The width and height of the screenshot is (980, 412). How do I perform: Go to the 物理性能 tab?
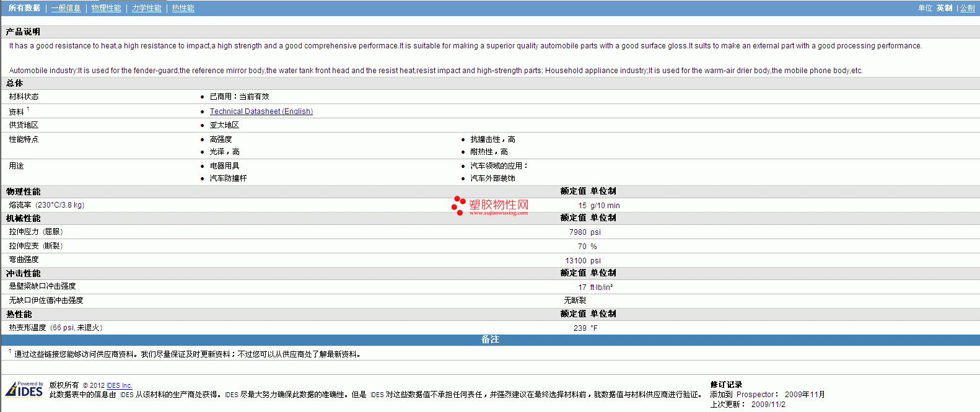click(106, 8)
